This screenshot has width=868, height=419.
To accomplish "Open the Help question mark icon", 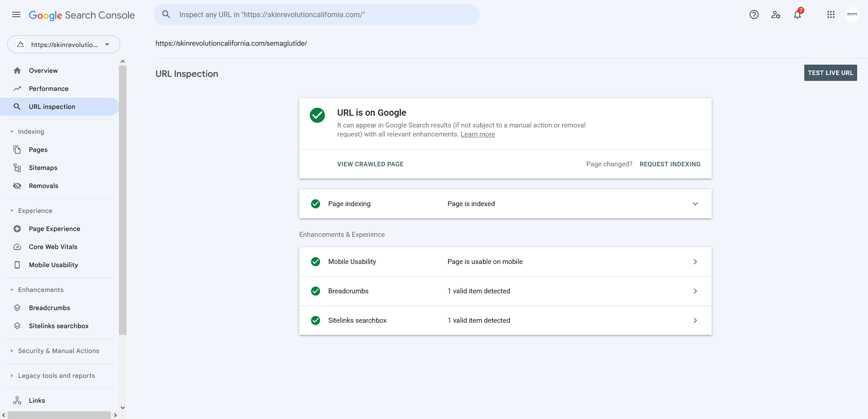I will 754,14.
